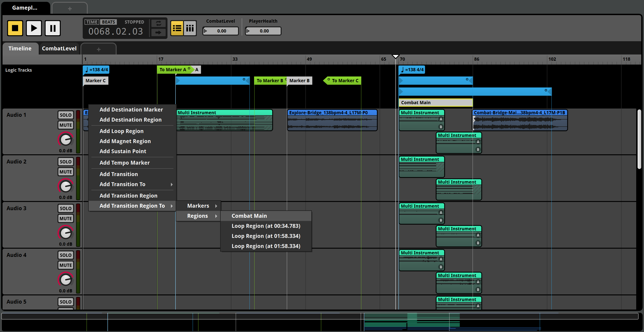
Task: Click the Audio 4 volume knob
Action: pos(66,280)
